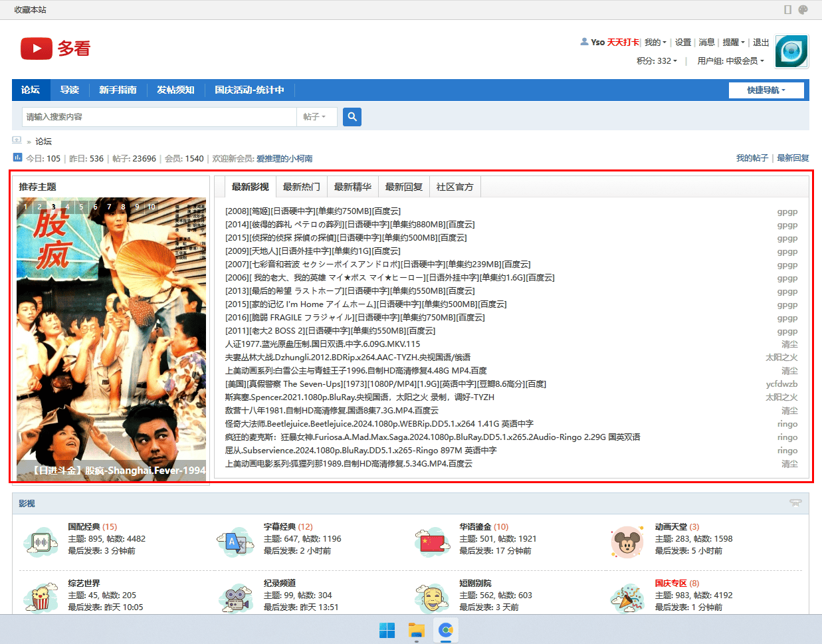Click the search content input field
822x644 pixels.
159,117
